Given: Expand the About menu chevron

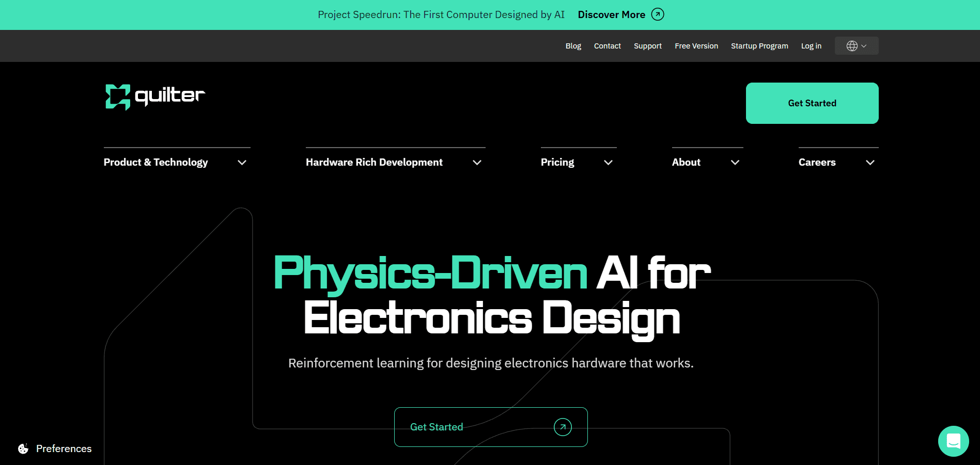Looking at the screenshot, I should point(735,163).
